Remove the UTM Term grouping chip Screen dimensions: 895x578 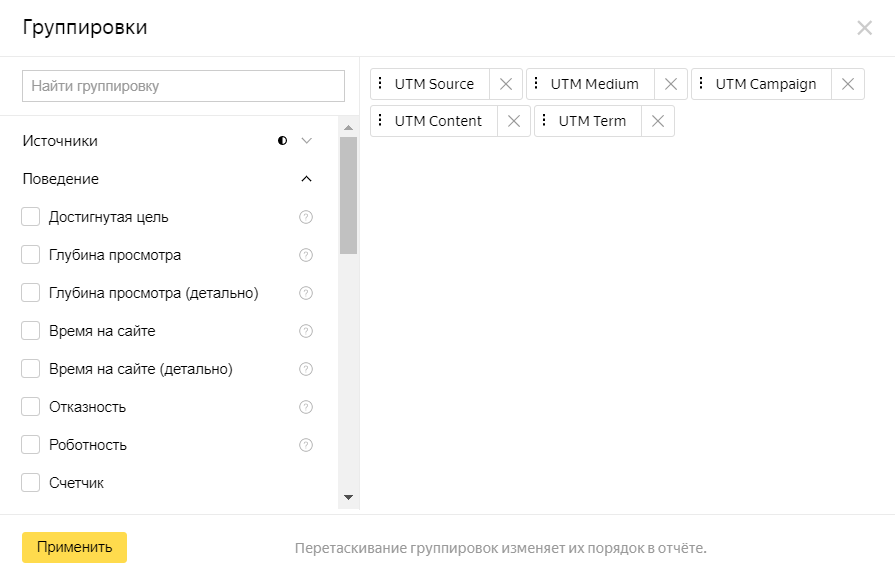658,121
